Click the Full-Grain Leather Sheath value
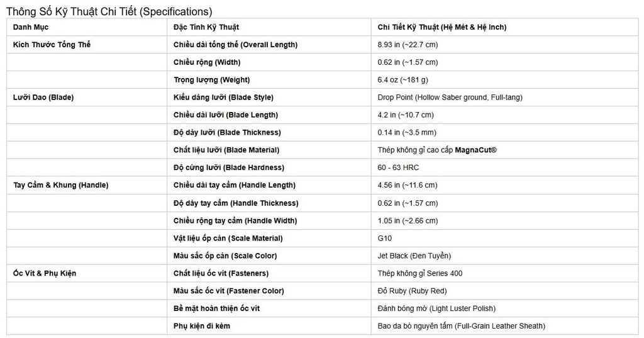644x338 pixels. pos(462,326)
